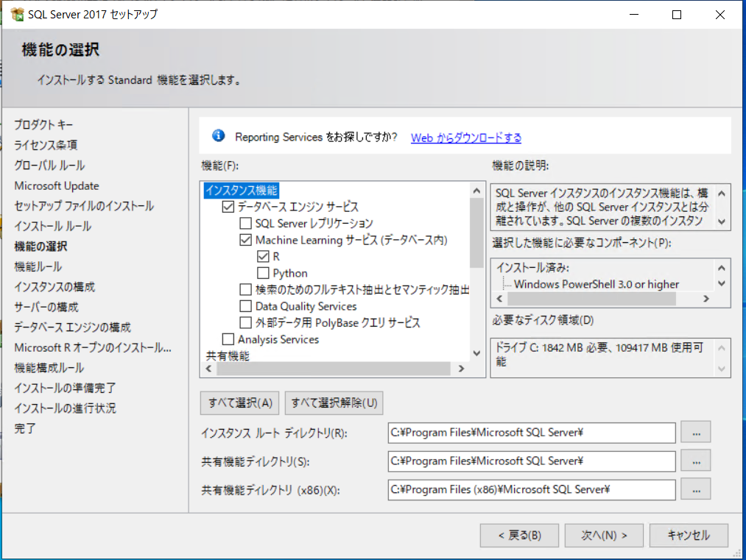Click prerequisites box scroll up arrow
Viewport: 746px width, 560px height.
(722, 268)
